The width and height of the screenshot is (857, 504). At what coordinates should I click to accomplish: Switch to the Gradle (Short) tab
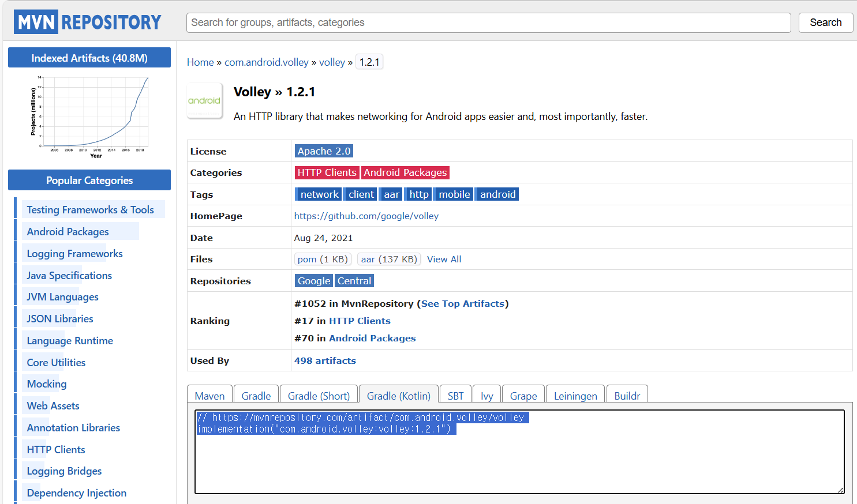319,396
